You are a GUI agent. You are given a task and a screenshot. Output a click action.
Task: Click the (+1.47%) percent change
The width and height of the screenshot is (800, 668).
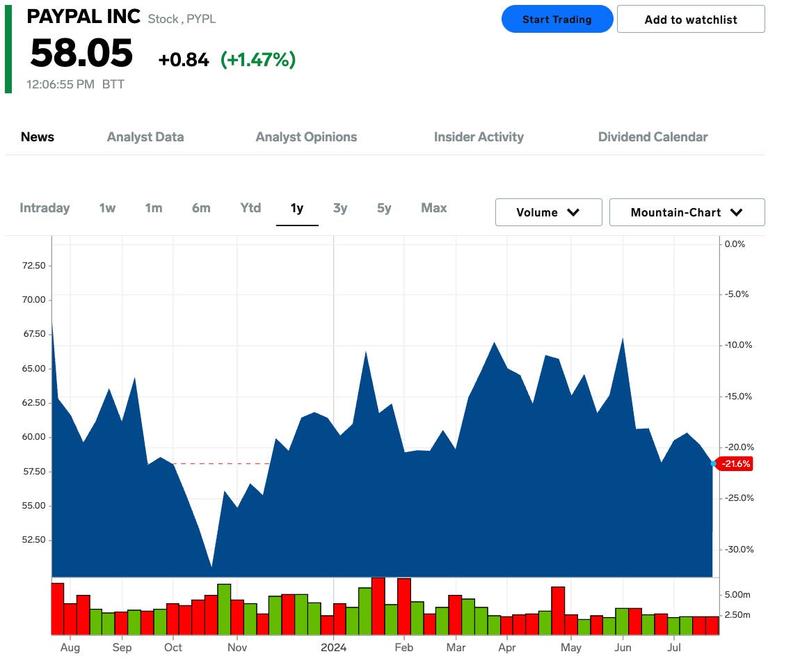[258, 60]
